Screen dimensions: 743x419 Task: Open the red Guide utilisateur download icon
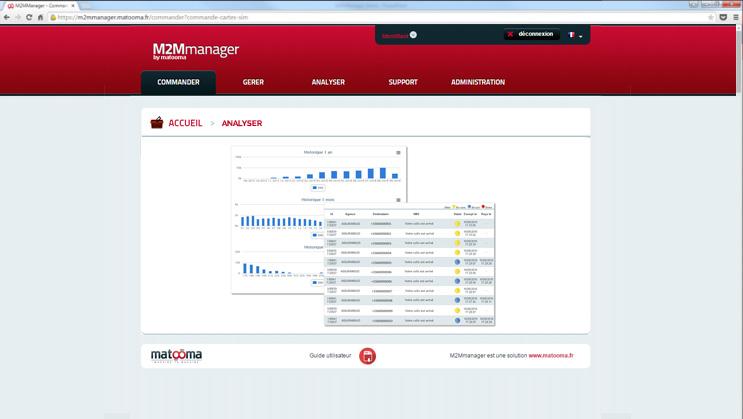[x=368, y=356]
